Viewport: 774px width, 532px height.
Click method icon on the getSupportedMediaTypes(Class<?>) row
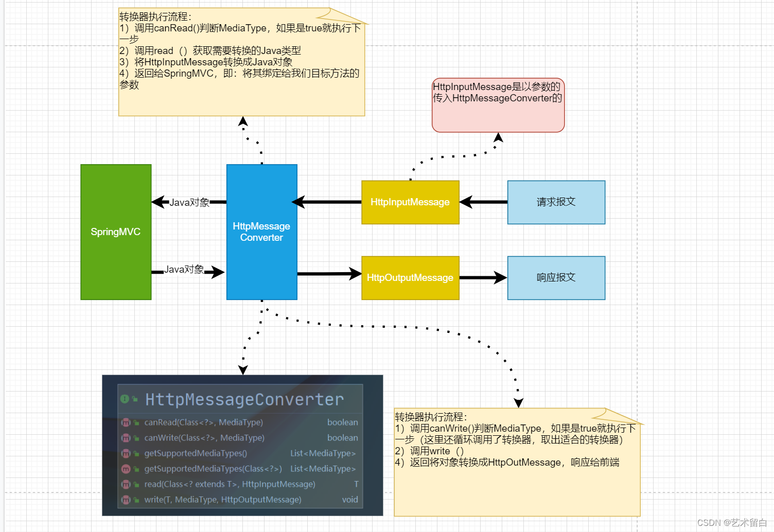[x=126, y=469]
